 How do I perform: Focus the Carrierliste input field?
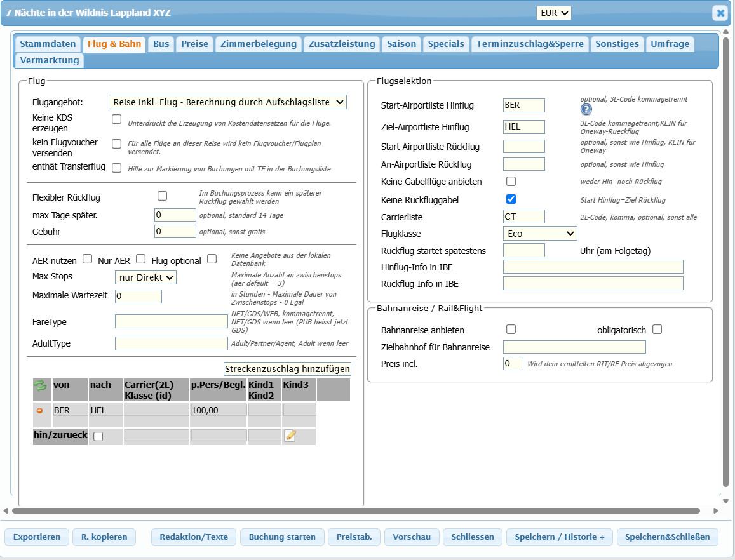click(523, 217)
